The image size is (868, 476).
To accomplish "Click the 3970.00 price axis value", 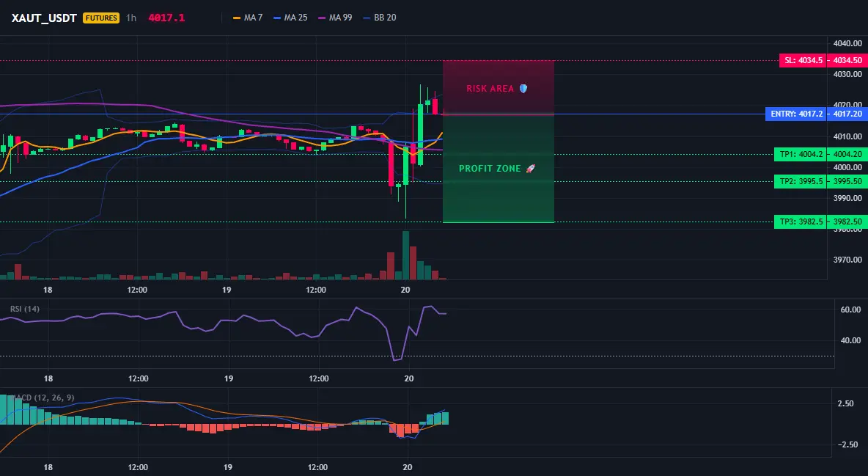I will coord(847,260).
